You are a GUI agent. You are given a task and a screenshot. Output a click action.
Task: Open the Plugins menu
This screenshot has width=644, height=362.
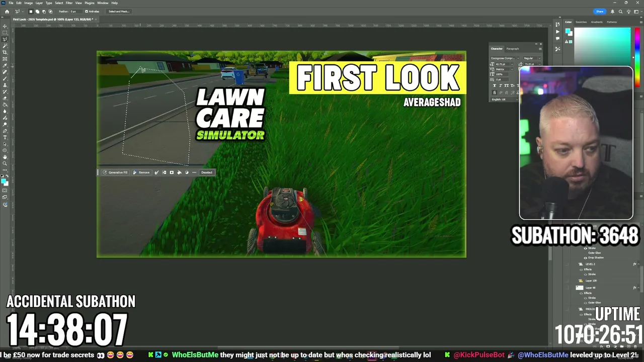90,3
